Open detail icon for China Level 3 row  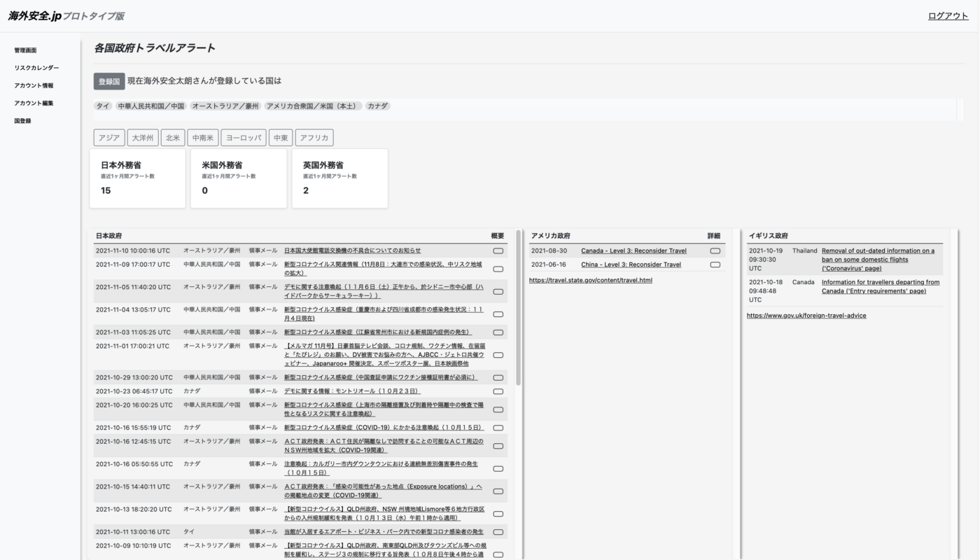pos(715,265)
